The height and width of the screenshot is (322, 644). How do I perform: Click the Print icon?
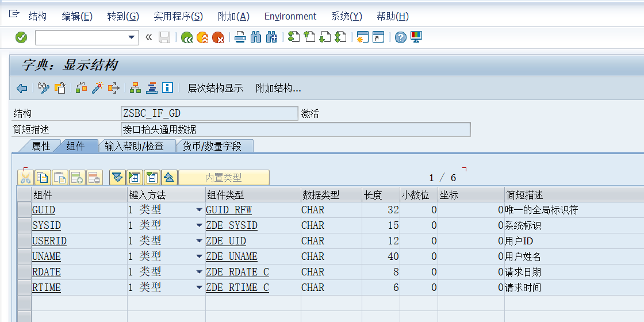240,37
